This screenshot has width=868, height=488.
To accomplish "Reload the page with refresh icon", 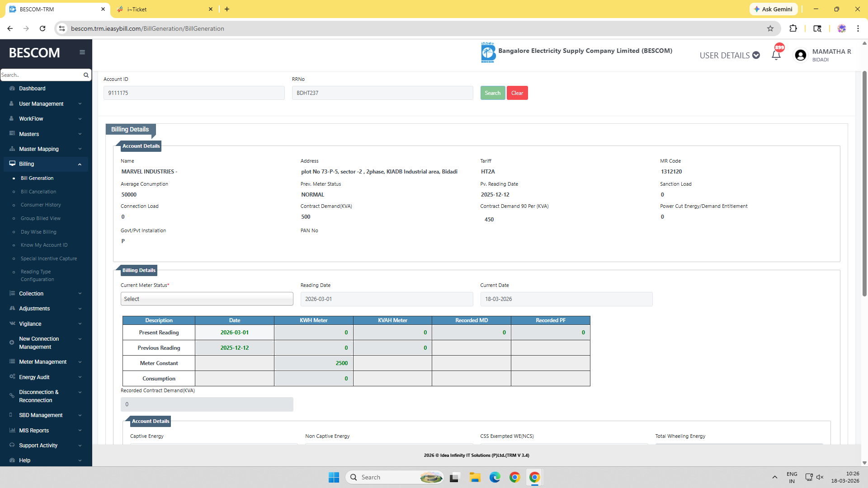I will tap(42, 28).
